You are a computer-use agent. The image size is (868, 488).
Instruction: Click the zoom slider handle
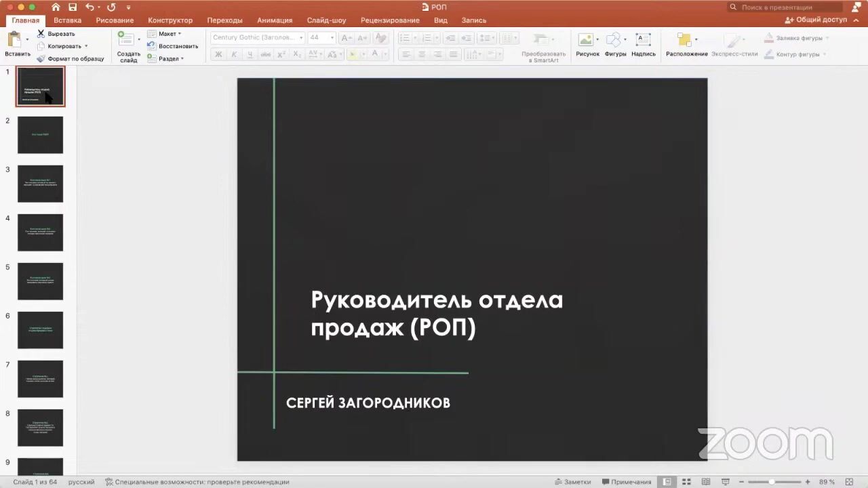772,482
